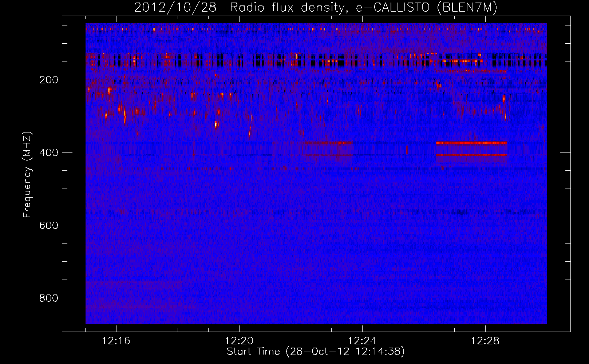
Task: Click the bright red band just above 400 MHz near 12:27
Action: point(471,155)
